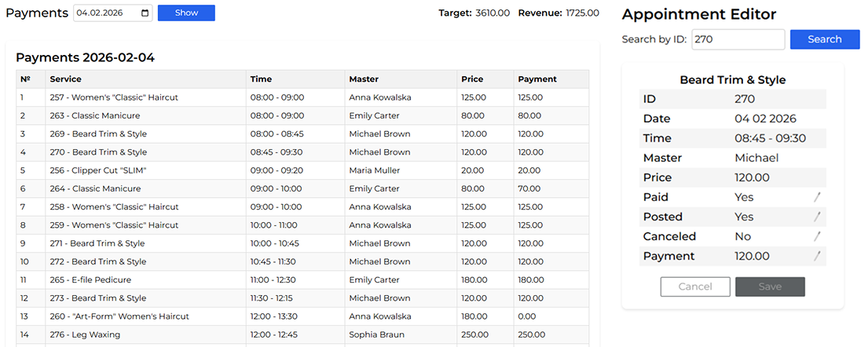Click the edit pencil next to Payment
The height and width of the screenshot is (347, 868).
click(x=817, y=256)
